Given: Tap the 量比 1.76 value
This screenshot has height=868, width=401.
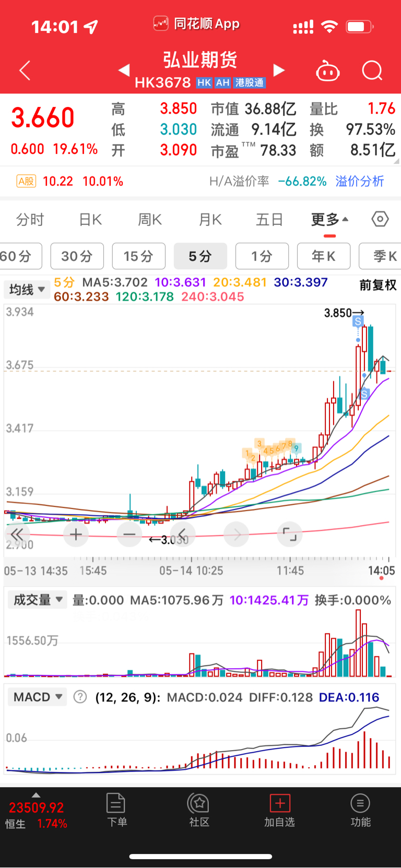Looking at the screenshot, I should tap(381, 109).
